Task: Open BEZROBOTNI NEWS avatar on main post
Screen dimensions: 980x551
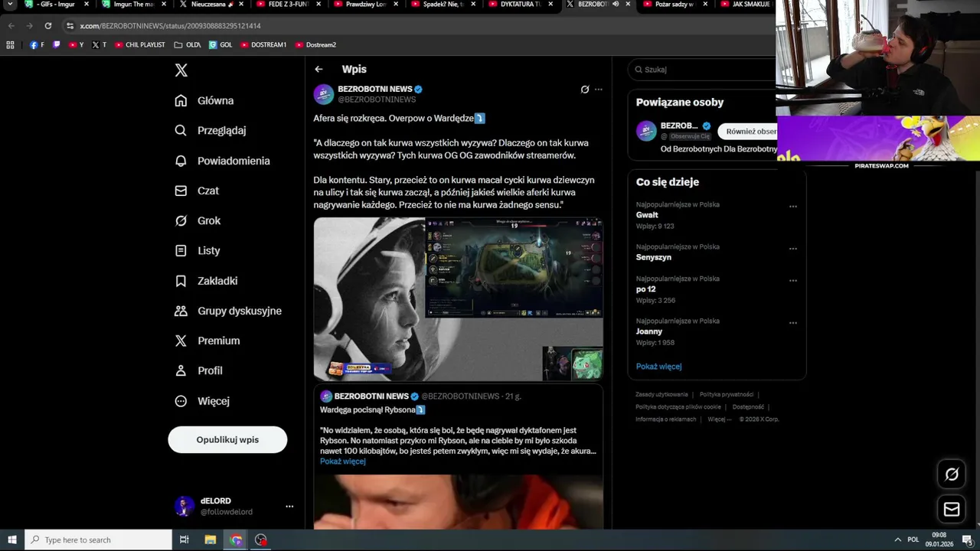Action: [324, 94]
